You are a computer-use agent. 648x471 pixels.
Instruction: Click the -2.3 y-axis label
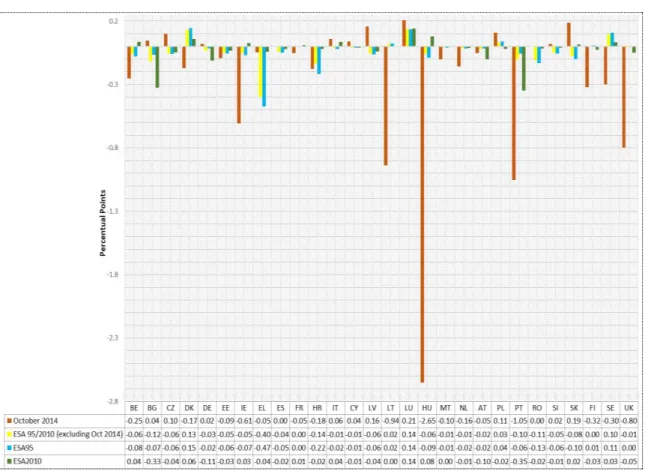(113, 338)
